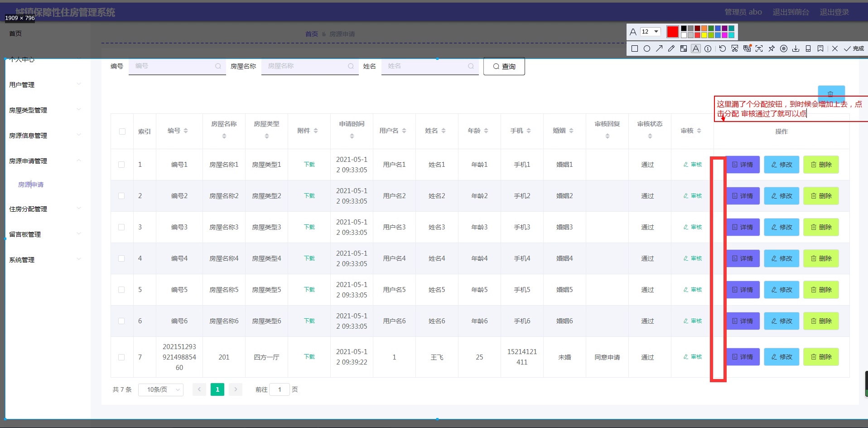Screen dimensions: 868x428
Task: Select the text annotation tool
Action: (696, 49)
